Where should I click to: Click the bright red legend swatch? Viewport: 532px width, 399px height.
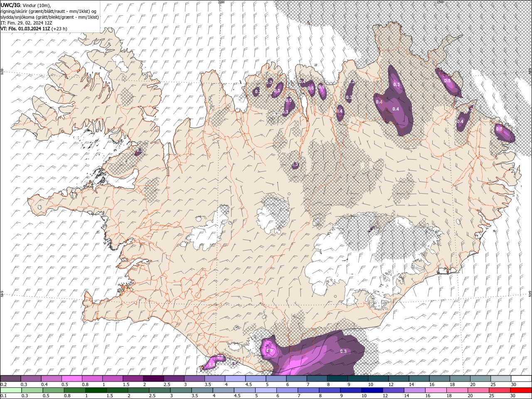tap(521, 390)
